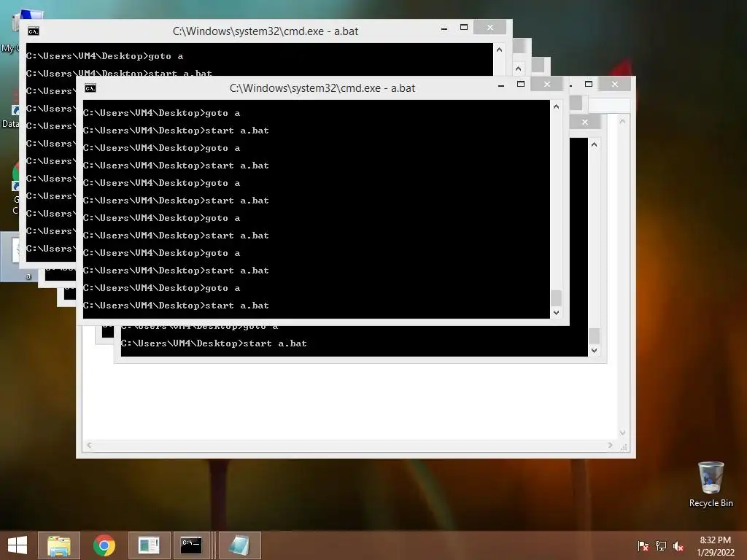Image resolution: width=747 pixels, height=560 pixels.
Task: Switch to the taskbar app left of cmd
Action: (x=149, y=545)
